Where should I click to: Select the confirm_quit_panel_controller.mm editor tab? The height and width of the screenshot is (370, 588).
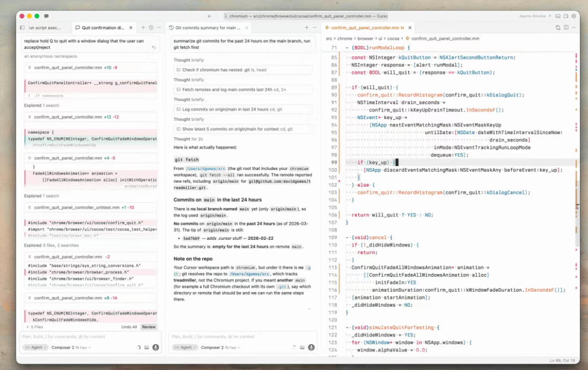click(364, 27)
